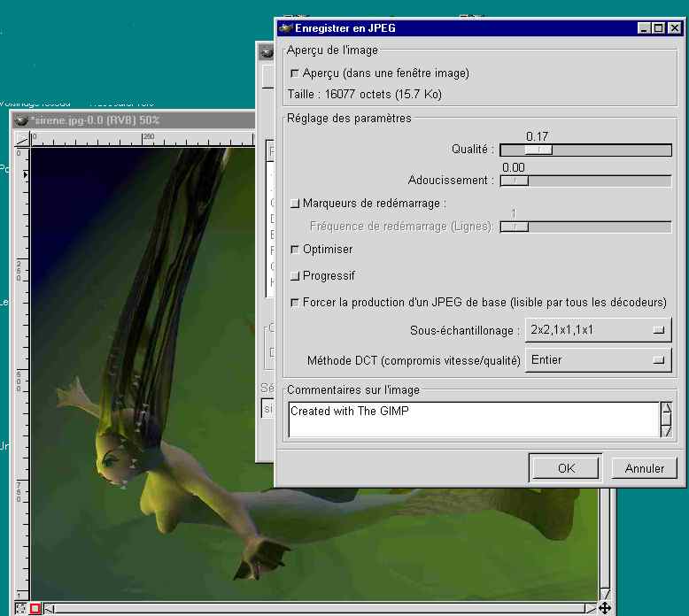Click the Adoucissement slider handle
The width and height of the screenshot is (689, 616).
[x=515, y=181]
